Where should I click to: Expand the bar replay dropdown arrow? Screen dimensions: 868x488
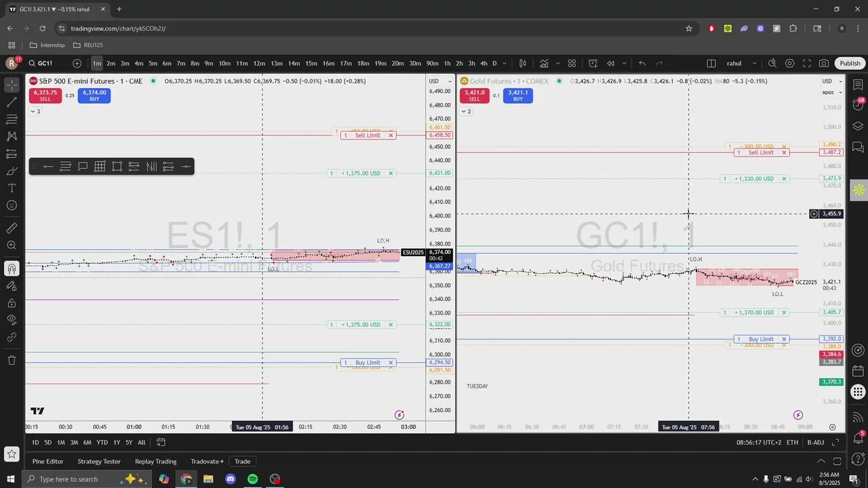click(x=624, y=63)
